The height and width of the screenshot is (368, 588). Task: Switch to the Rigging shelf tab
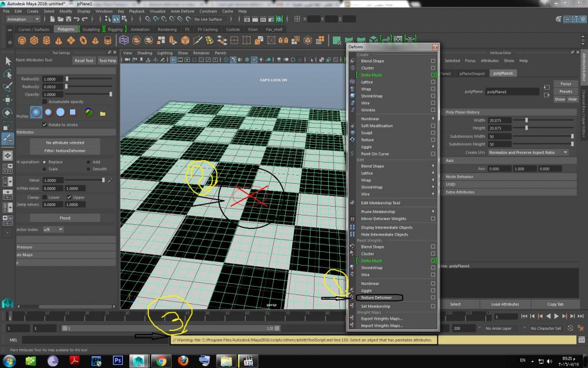point(115,29)
